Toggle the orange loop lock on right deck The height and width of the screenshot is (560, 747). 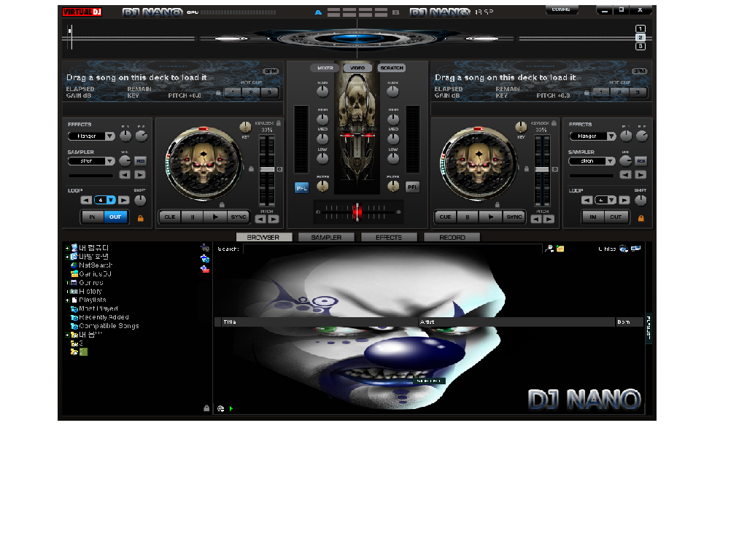coord(641,218)
